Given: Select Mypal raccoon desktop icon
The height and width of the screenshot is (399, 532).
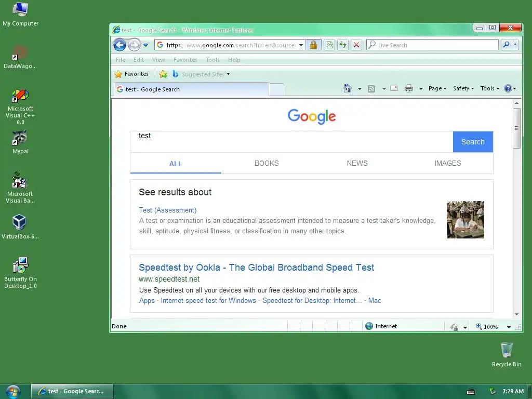Looking at the screenshot, I should 20,142.
